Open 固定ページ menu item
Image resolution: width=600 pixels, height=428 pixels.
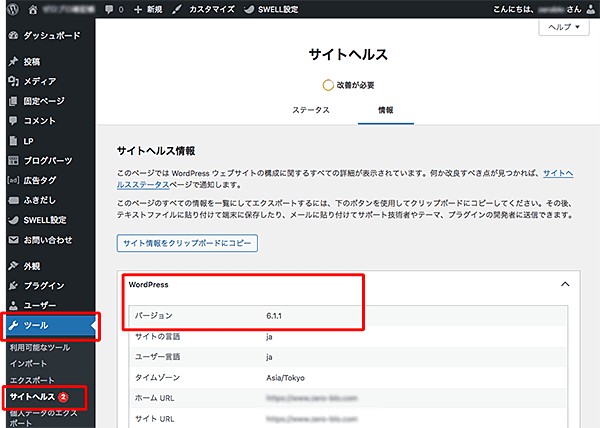point(44,101)
